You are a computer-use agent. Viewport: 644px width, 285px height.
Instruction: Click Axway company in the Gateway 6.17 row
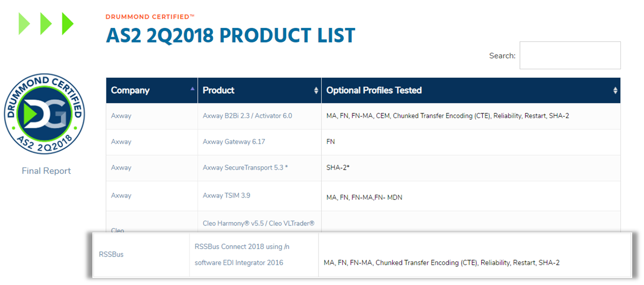(121, 142)
